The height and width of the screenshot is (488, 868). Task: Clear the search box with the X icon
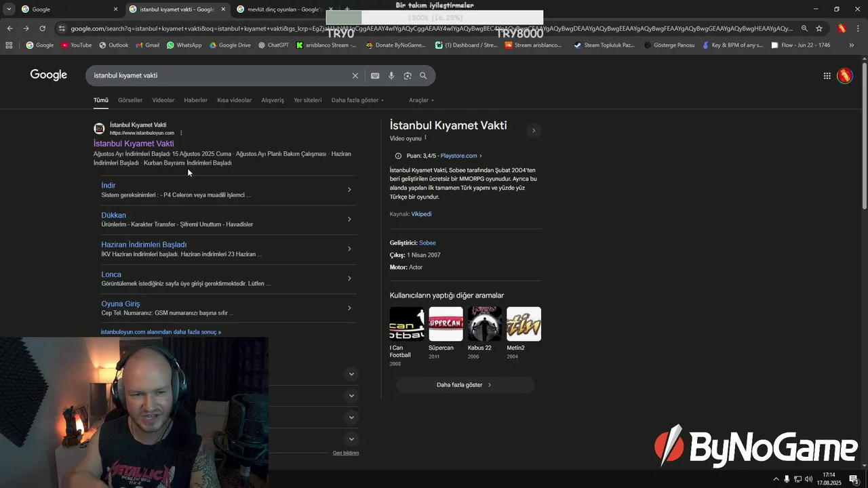[x=355, y=76]
